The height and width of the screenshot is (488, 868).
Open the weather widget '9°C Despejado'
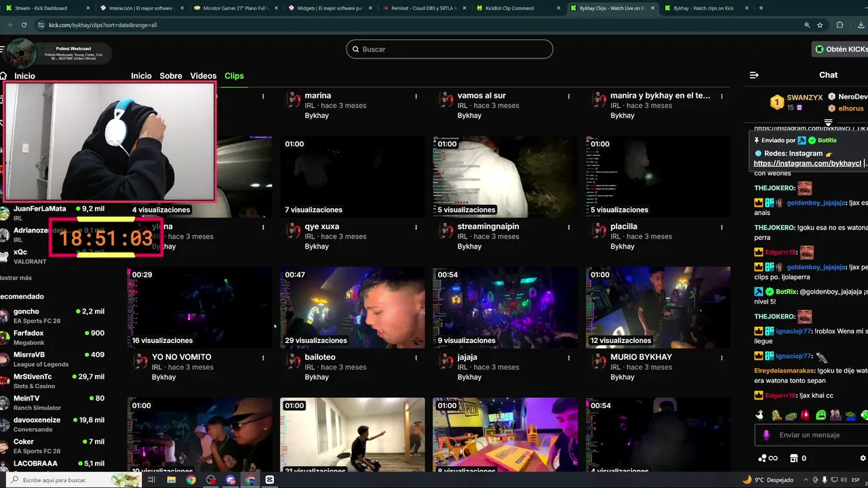[x=768, y=480]
